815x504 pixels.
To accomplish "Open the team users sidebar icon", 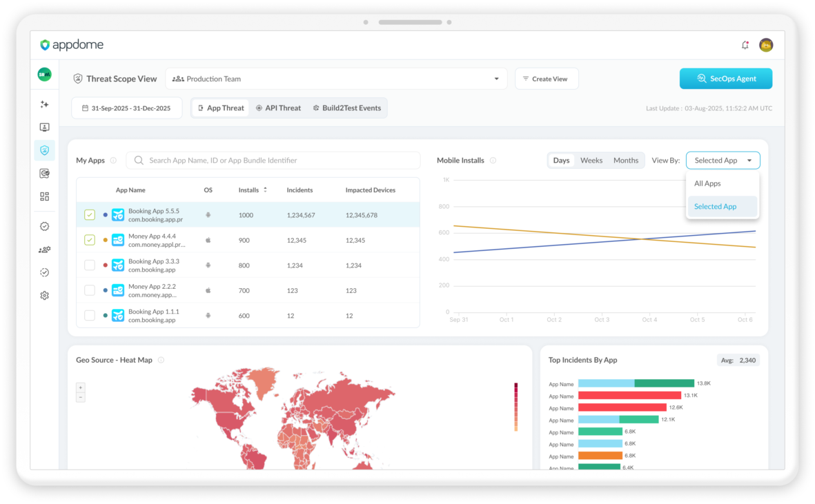I will tap(44, 250).
